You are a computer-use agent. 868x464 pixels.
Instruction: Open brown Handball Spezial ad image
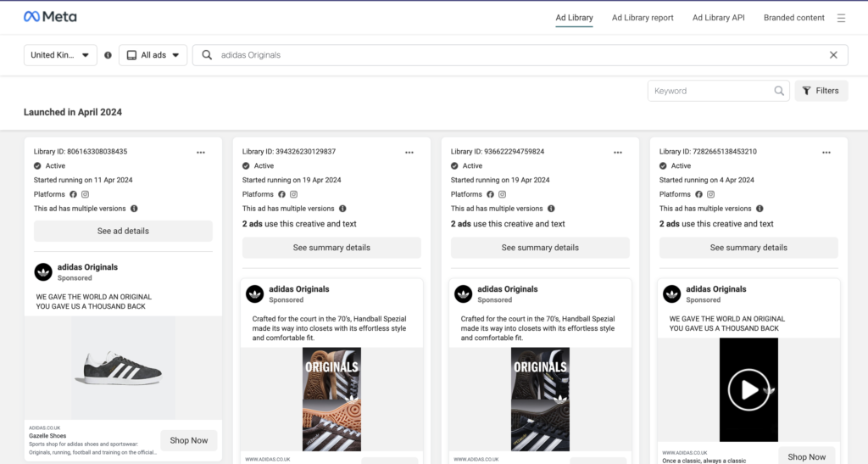coord(331,400)
